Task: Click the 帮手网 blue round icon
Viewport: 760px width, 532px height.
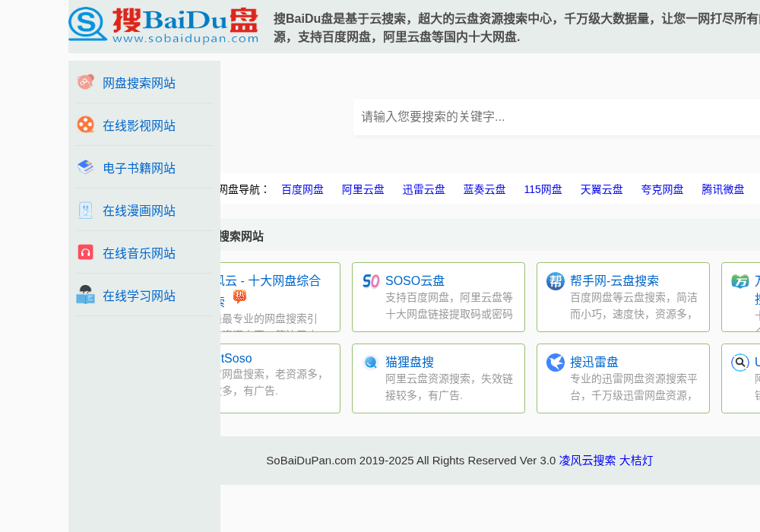Action: click(x=556, y=281)
